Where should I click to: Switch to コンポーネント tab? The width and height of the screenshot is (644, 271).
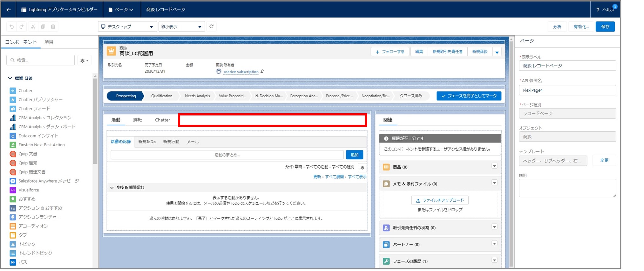coord(21,42)
